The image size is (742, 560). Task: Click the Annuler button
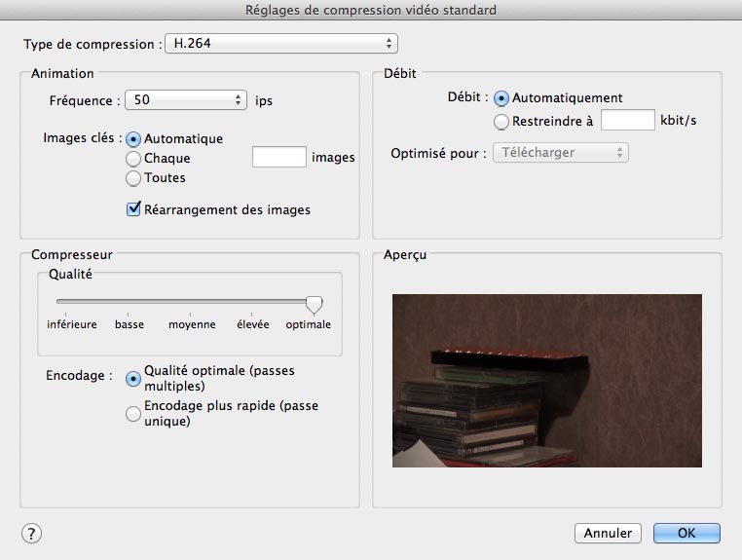[608, 533]
